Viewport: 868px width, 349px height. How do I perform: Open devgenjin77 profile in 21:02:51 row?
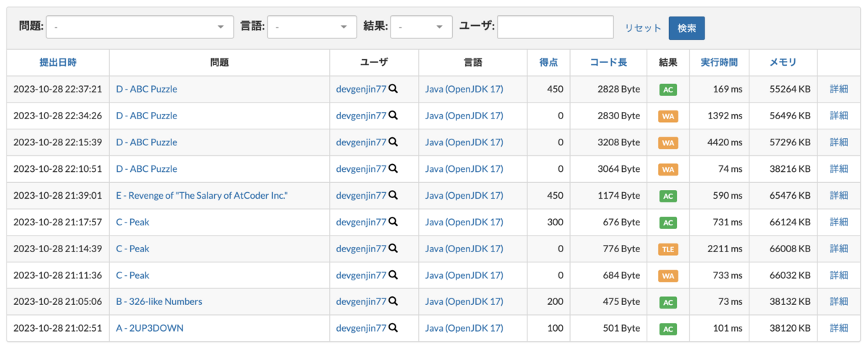(362, 328)
